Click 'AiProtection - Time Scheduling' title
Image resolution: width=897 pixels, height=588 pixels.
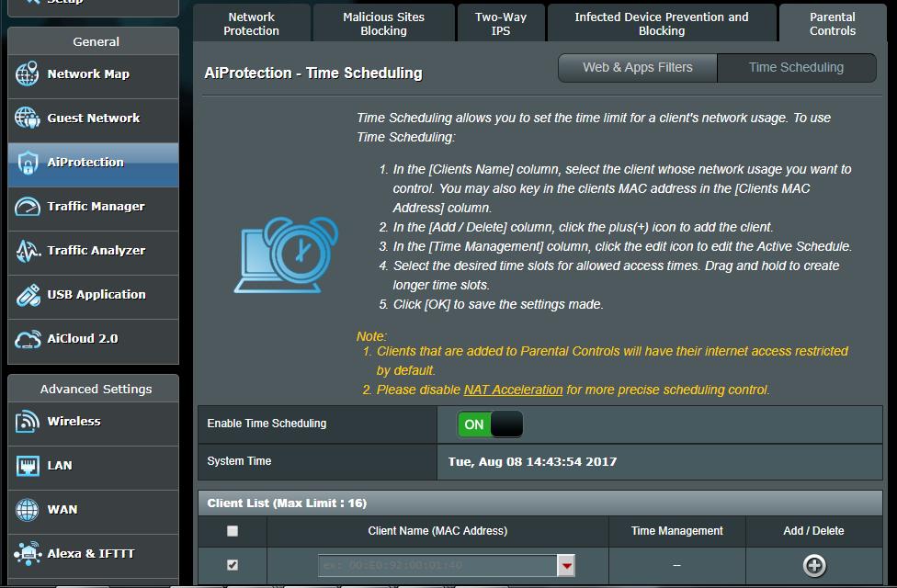313,73
